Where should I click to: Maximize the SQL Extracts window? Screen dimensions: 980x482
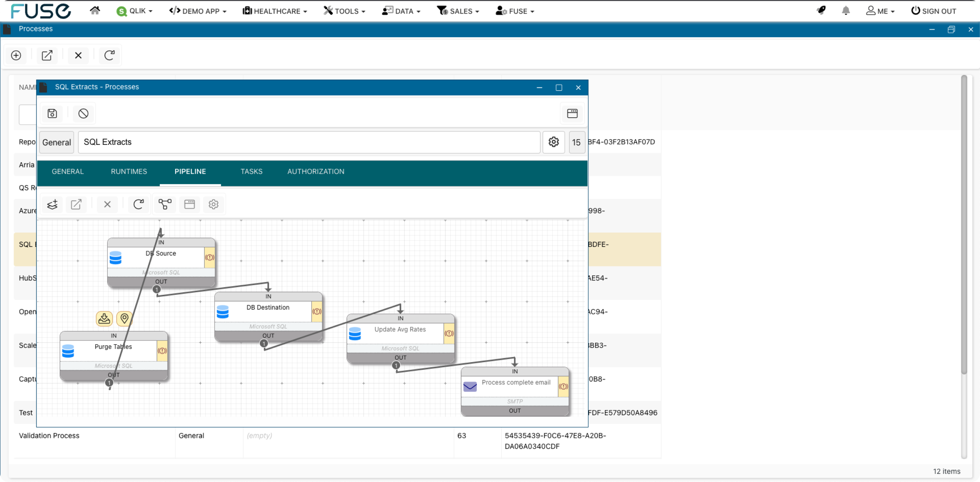(559, 88)
